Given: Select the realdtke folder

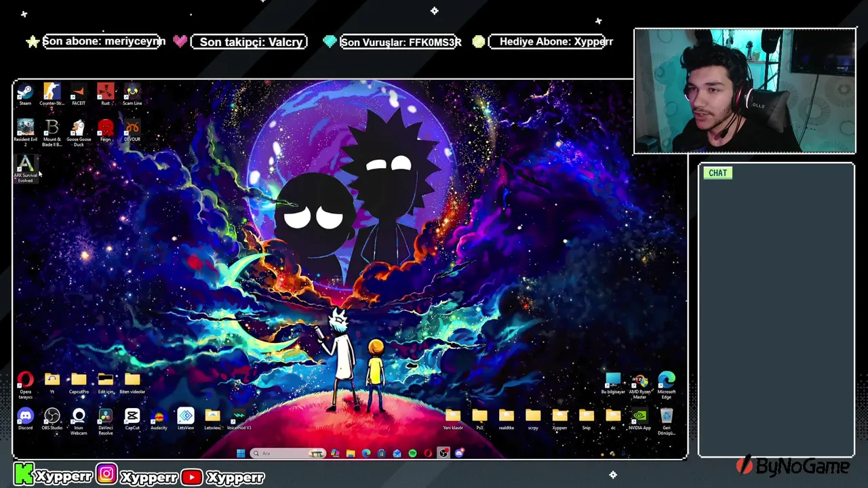Looking at the screenshot, I should pyautogui.click(x=507, y=420).
